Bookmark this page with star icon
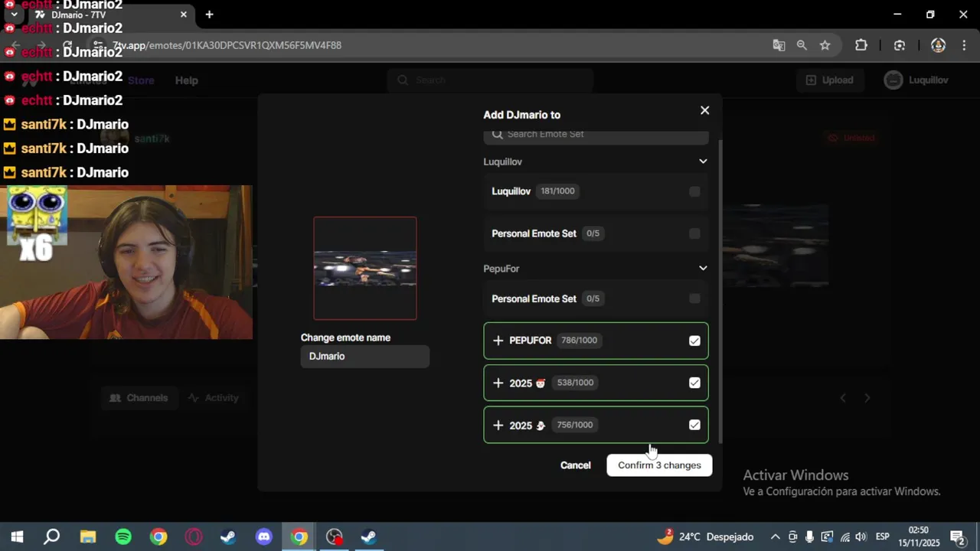Screen dimensions: 980x551 pyautogui.click(x=825, y=45)
